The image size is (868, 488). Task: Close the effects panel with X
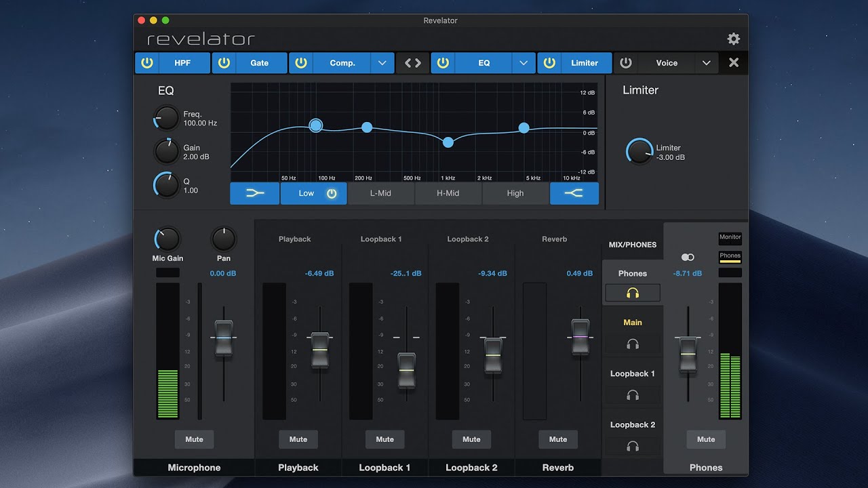coord(734,62)
